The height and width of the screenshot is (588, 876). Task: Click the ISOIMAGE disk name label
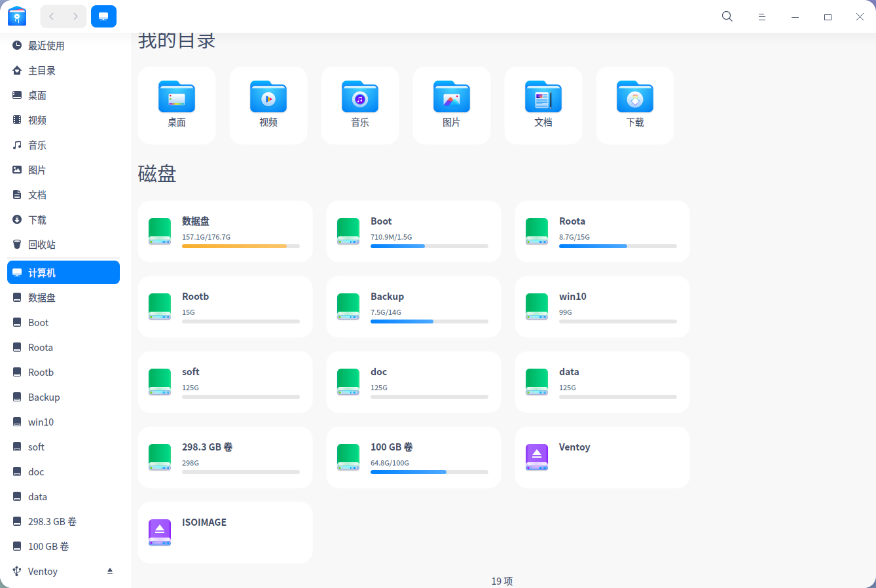coord(204,523)
